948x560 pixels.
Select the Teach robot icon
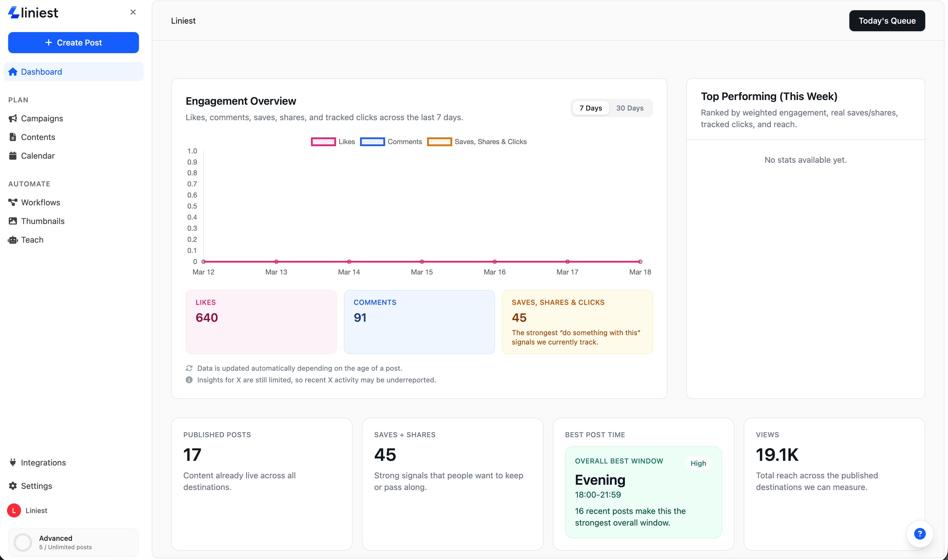pyautogui.click(x=13, y=240)
